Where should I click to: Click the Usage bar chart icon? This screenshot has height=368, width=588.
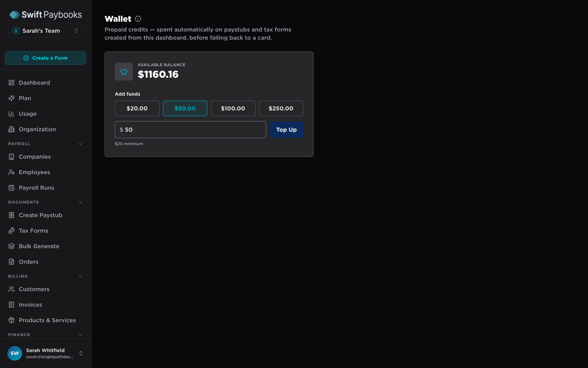pos(11,114)
